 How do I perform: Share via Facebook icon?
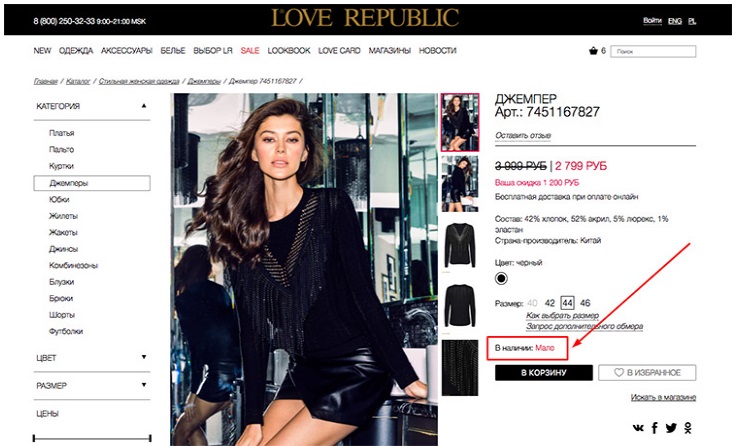pos(655,428)
